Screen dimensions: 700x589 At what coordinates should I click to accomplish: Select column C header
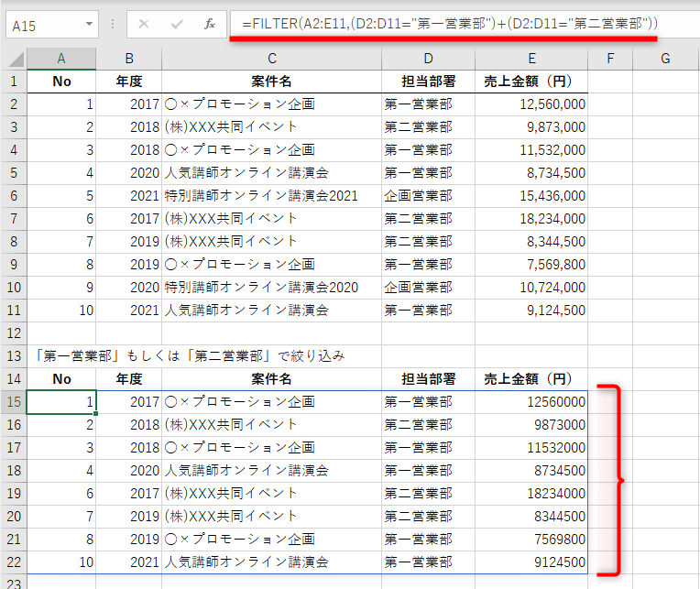point(272,59)
